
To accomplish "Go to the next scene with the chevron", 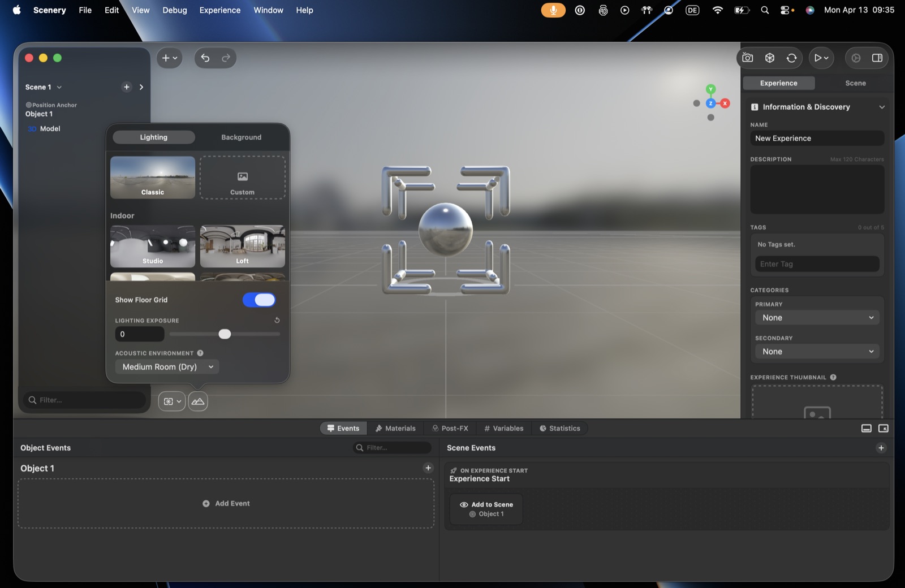I will click(x=141, y=87).
